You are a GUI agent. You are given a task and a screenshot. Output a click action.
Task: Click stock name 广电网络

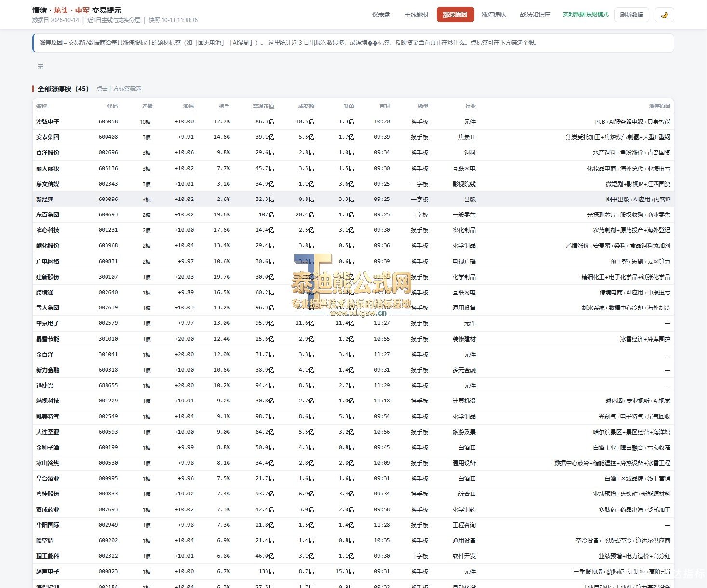(x=48, y=262)
